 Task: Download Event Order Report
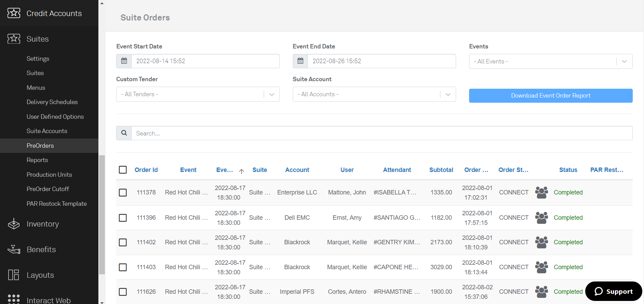(x=550, y=96)
